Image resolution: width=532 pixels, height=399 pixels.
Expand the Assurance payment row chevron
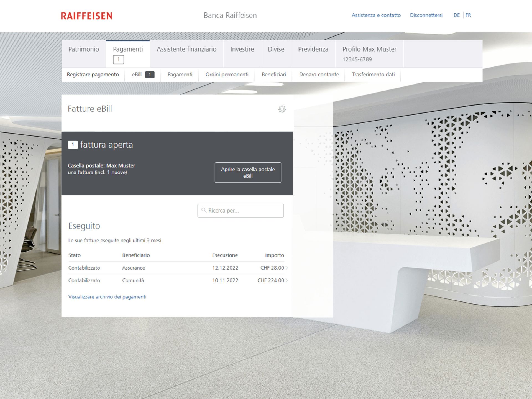click(x=287, y=268)
